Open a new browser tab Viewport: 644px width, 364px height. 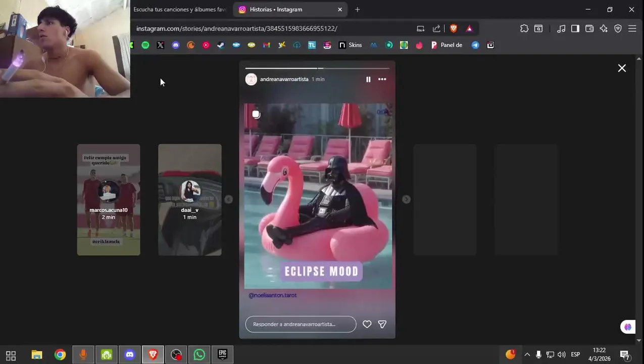click(x=357, y=9)
